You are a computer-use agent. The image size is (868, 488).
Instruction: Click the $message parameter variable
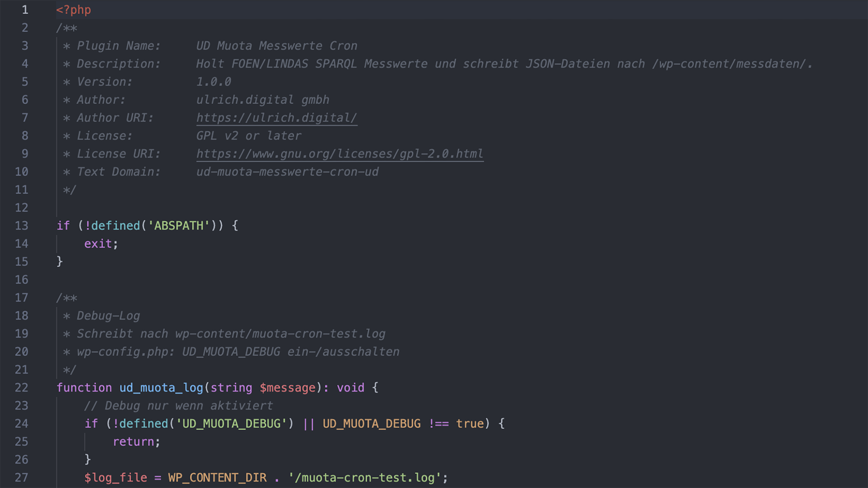point(288,388)
